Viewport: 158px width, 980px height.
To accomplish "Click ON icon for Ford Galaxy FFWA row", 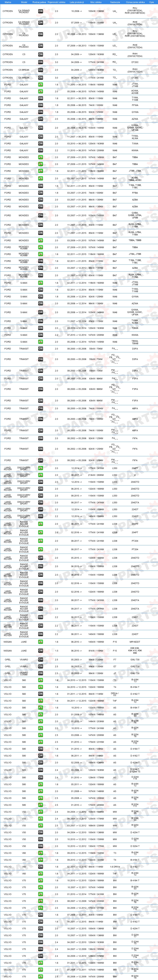I will click(x=40, y=105).
